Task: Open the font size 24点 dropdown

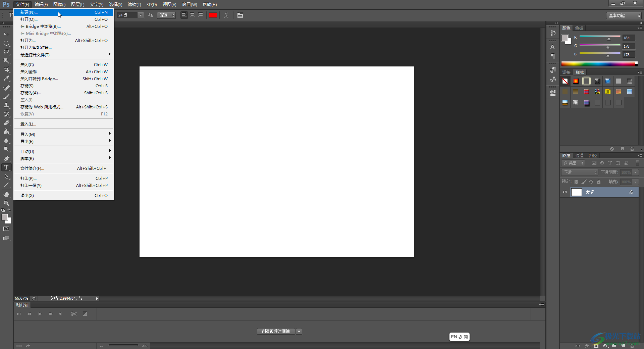Action: point(141,15)
